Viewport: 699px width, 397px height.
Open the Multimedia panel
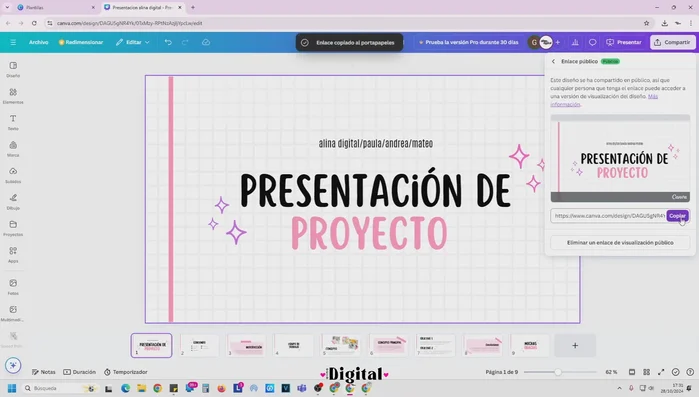13,313
